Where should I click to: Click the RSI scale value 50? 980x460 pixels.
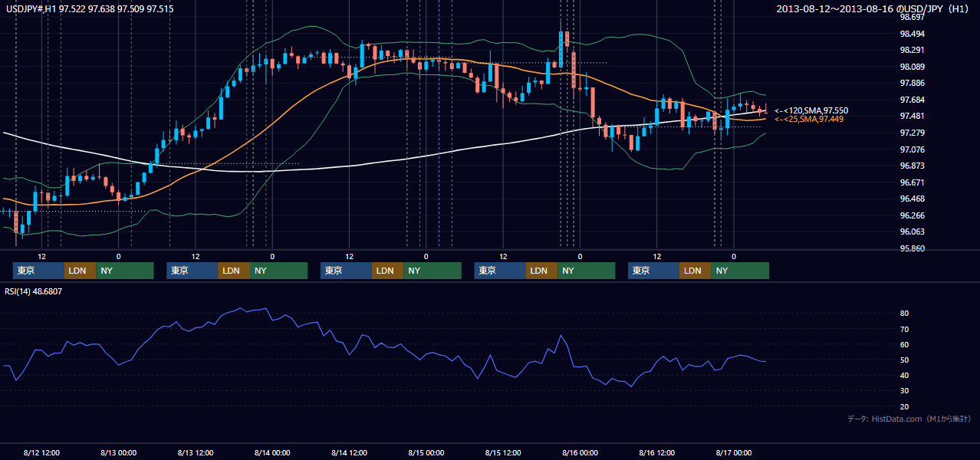point(904,360)
